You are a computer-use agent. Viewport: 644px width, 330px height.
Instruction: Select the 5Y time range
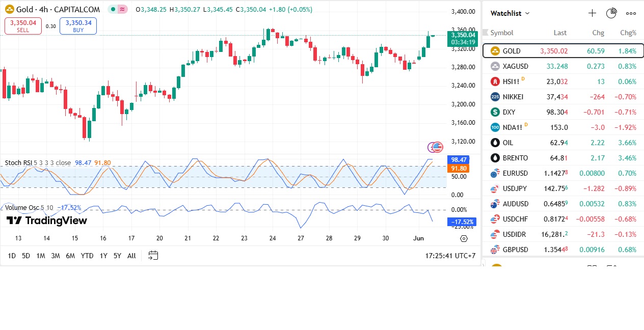click(117, 256)
